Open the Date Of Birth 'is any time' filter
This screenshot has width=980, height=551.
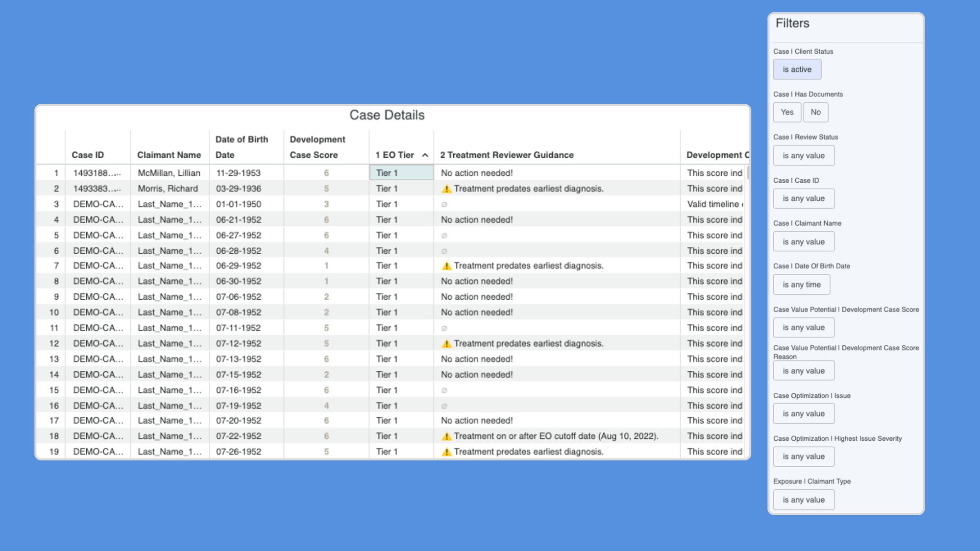click(x=802, y=285)
